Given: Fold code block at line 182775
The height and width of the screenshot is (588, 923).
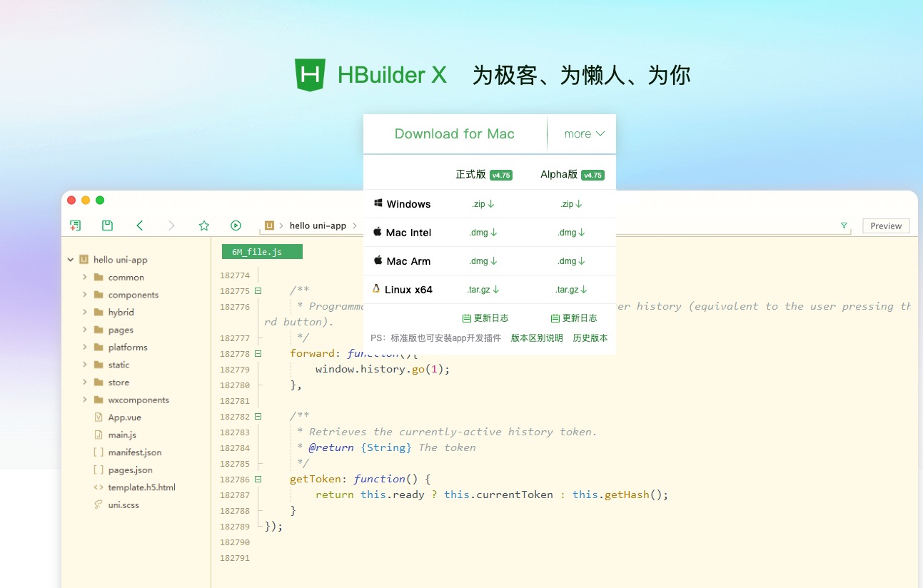Looking at the screenshot, I should (258, 291).
